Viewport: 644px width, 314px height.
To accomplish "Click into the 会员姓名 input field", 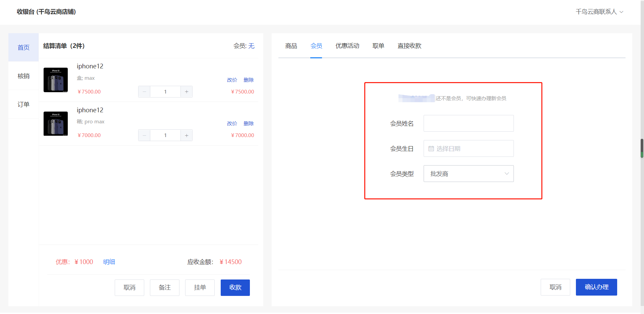I will pyautogui.click(x=468, y=123).
